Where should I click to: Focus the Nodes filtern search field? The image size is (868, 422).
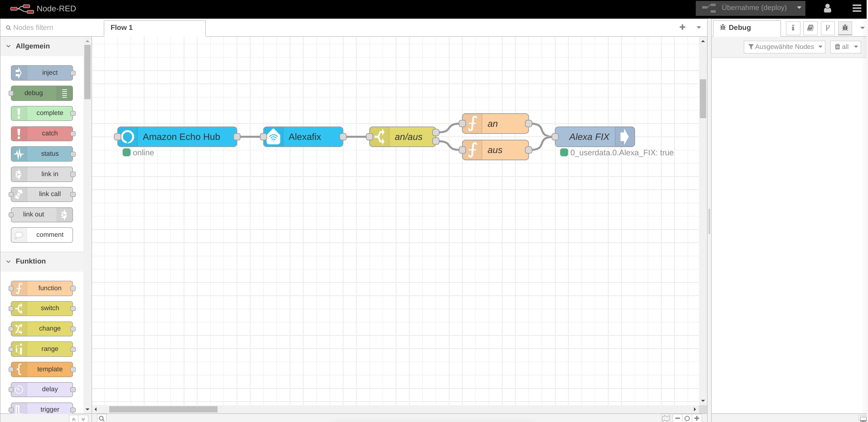point(52,28)
